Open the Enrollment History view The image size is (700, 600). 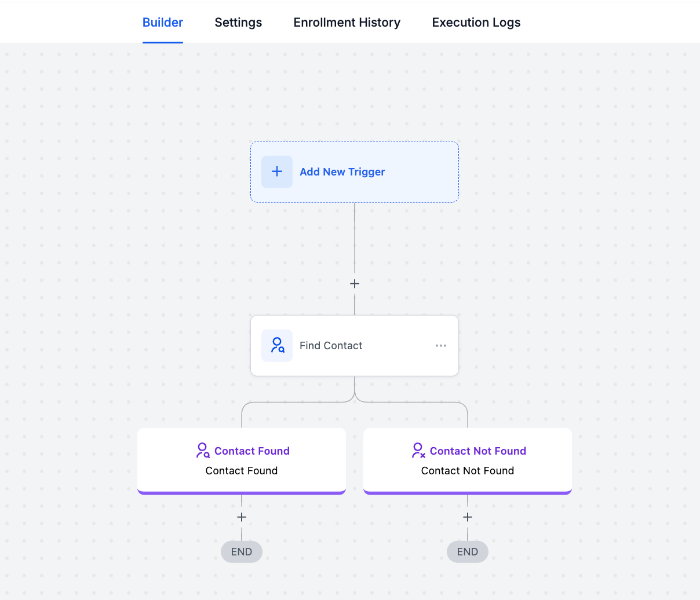point(347,22)
